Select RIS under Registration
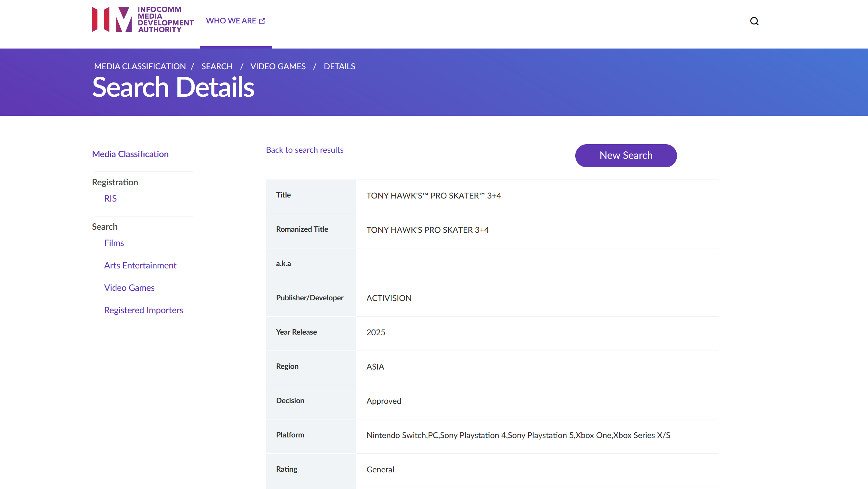 pos(110,199)
